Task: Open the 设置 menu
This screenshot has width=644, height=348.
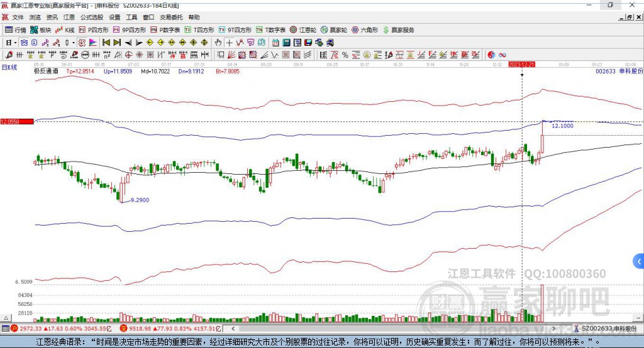Action: click(x=114, y=17)
